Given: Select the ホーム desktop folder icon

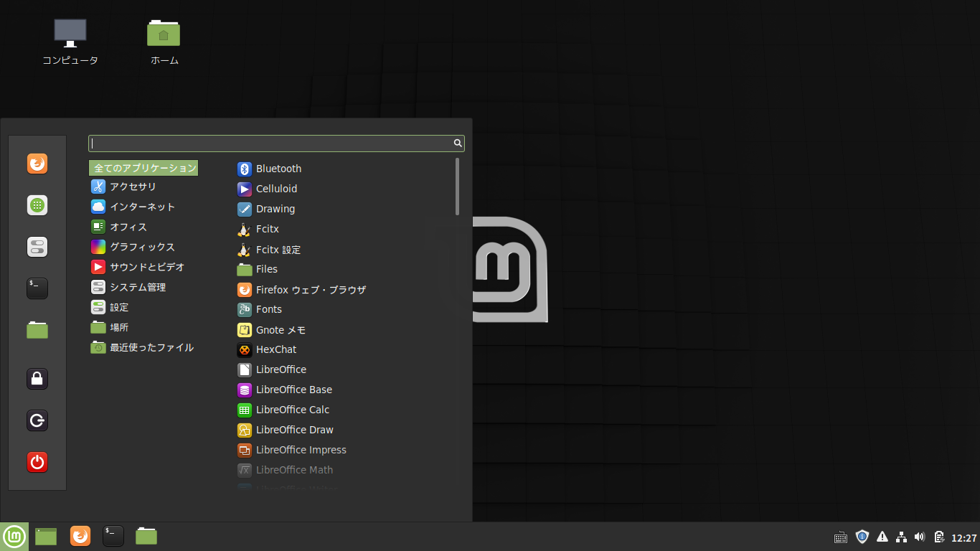Looking at the screenshot, I should [164, 42].
